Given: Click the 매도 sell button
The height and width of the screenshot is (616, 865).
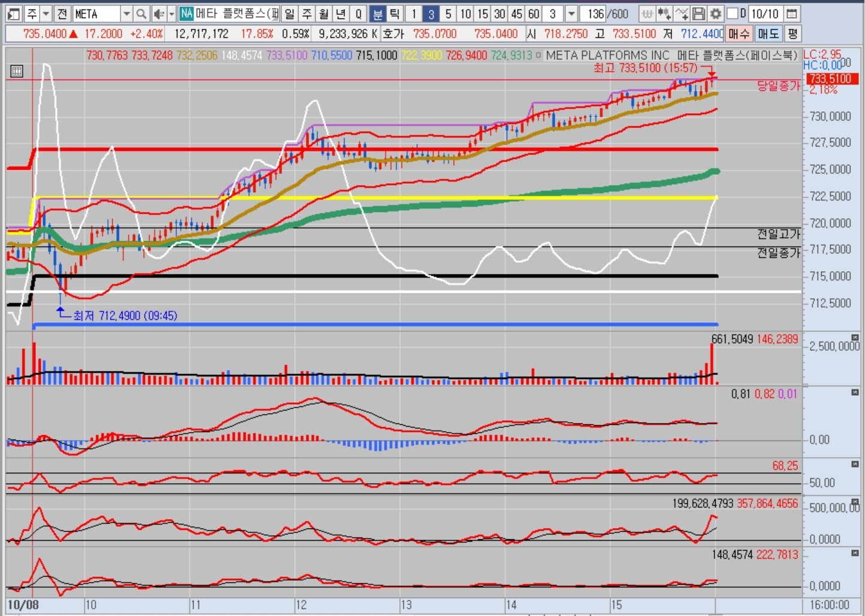Looking at the screenshot, I should tap(768, 34).
